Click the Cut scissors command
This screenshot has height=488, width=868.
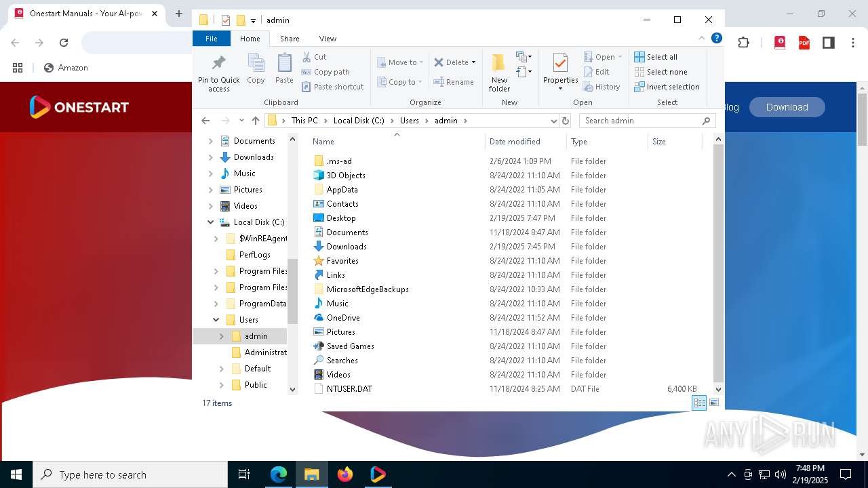pos(314,57)
